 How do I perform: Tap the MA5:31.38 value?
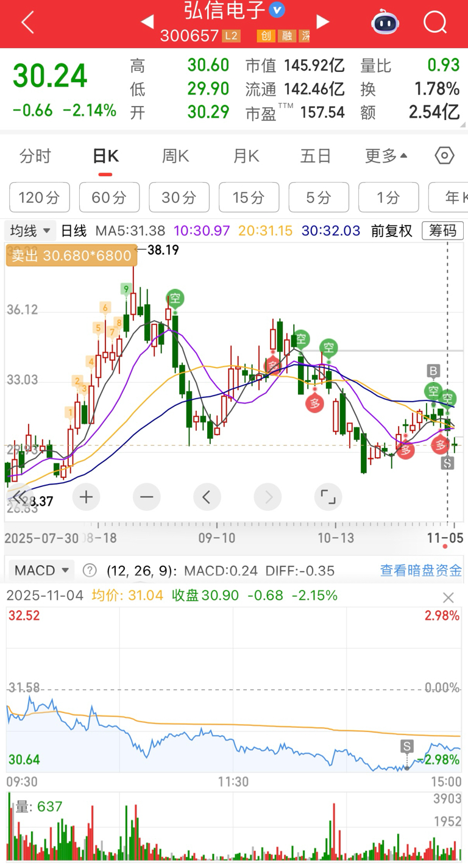pos(130,231)
